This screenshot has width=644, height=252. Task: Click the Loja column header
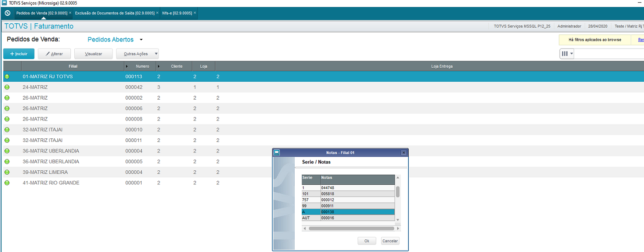pos(204,66)
